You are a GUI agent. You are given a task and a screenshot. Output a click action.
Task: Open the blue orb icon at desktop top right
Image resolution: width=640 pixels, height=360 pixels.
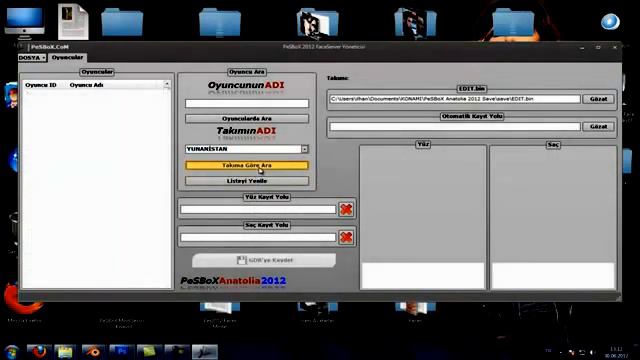click(610, 21)
